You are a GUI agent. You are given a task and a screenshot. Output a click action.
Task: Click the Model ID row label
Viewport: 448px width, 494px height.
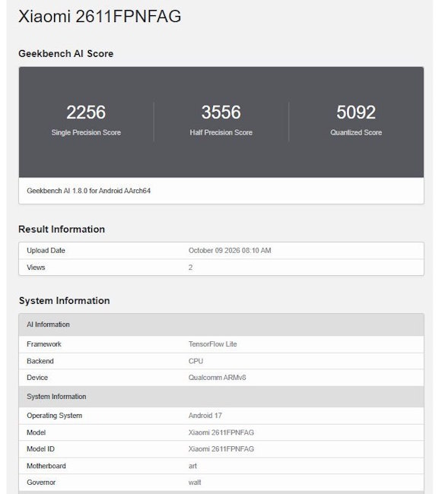tap(40, 449)
